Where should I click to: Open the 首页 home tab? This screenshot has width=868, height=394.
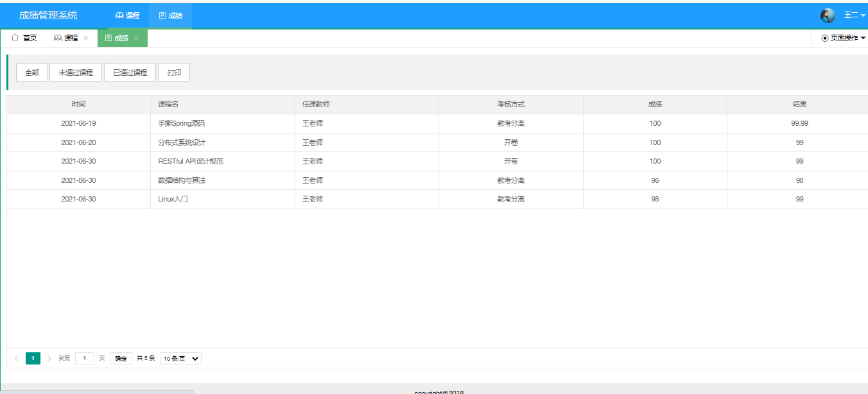[24, 39]
